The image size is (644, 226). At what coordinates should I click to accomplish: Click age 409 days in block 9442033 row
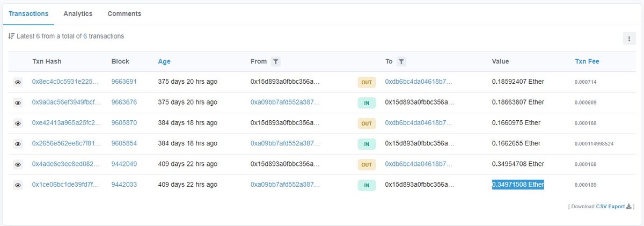[188, 185]
